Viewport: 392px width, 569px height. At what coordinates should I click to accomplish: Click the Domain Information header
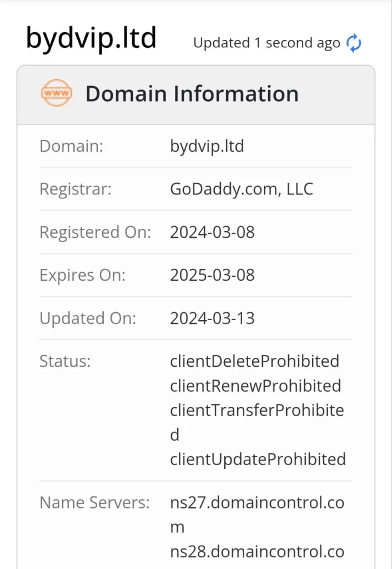[192, 94]
